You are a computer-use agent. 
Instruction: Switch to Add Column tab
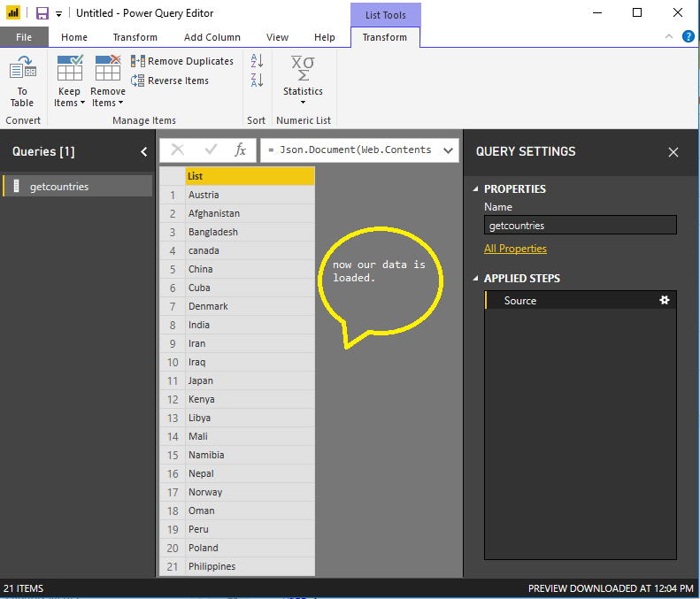[x=212, y=37]
